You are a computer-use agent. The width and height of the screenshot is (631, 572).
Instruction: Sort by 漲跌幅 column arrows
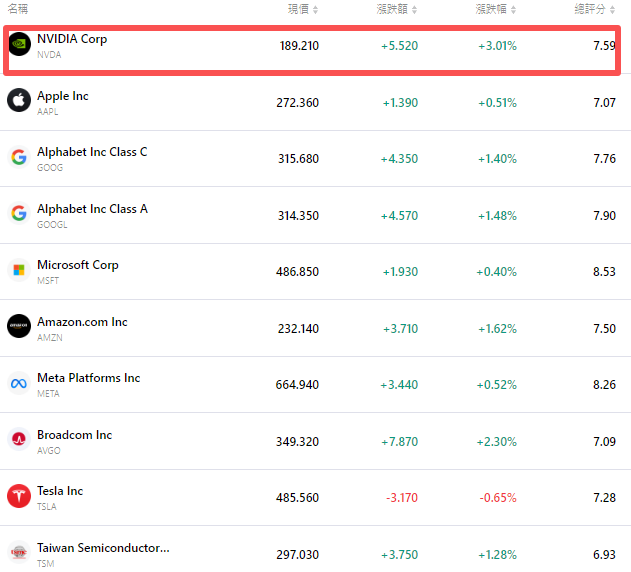[513, 10]
